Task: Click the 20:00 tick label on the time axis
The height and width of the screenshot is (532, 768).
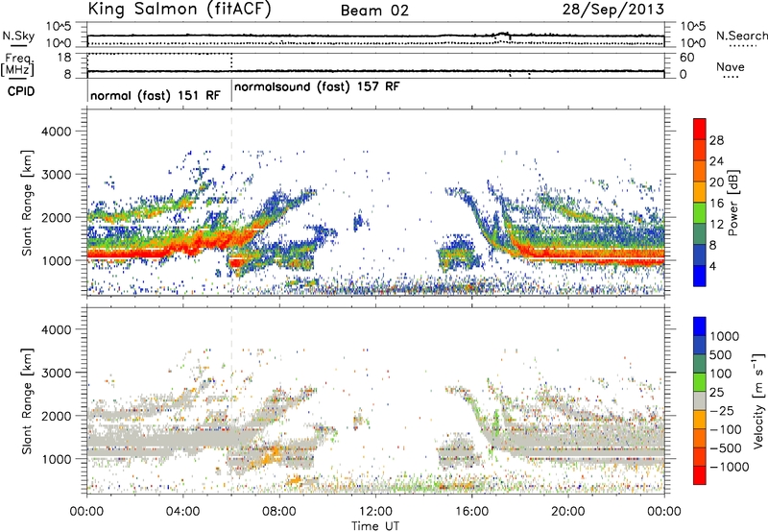Action: click(x=568, y=512)
